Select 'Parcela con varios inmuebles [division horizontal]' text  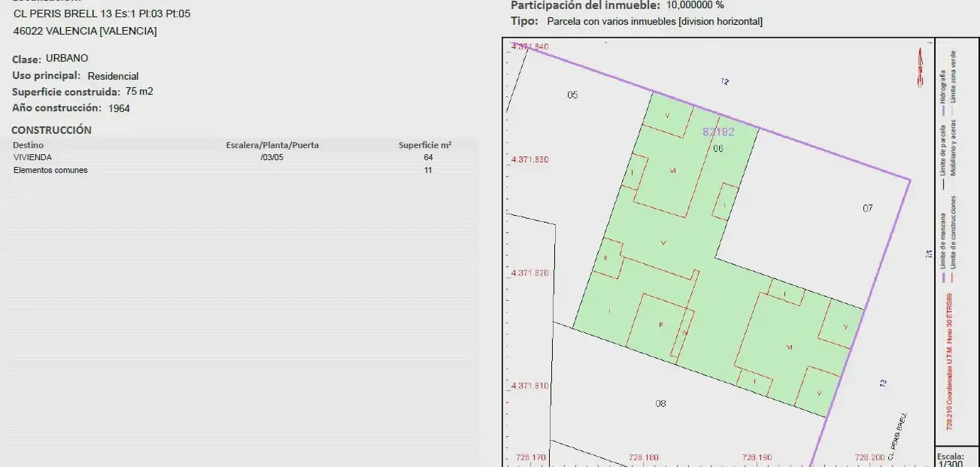click(655, 22)
